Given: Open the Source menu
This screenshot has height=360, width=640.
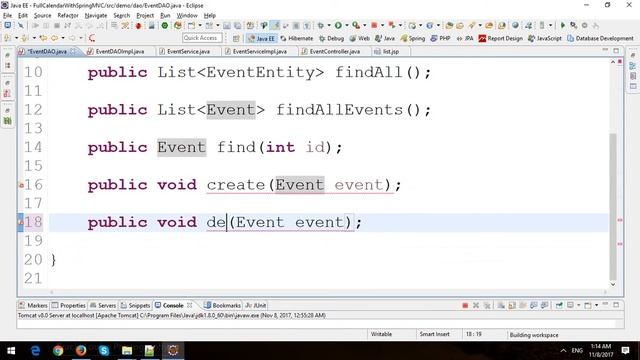Looking at the screenshot, I should tap(42, 16).
